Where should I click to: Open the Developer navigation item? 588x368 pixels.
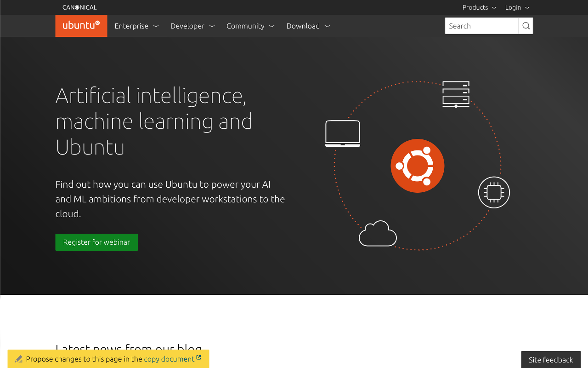point(192,26)
